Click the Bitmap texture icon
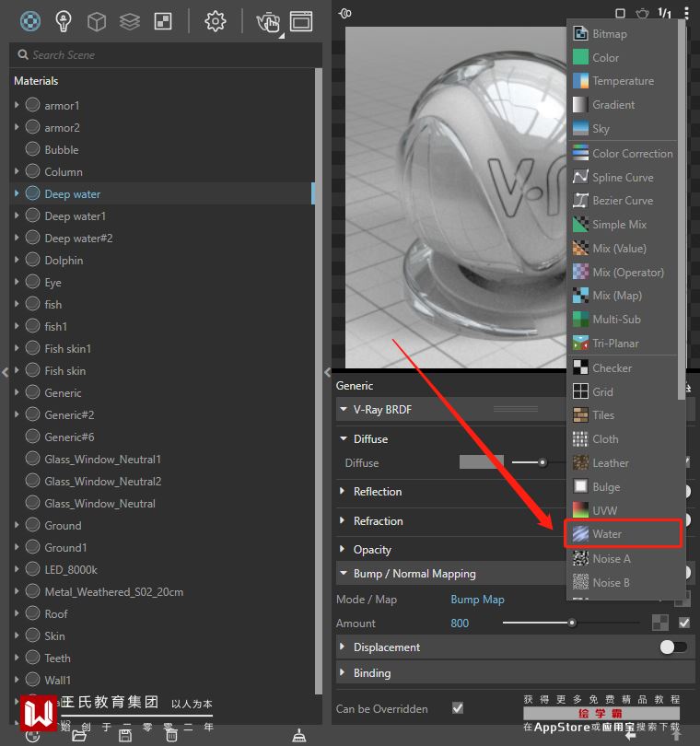700x746 pixels. coord(580,34)
